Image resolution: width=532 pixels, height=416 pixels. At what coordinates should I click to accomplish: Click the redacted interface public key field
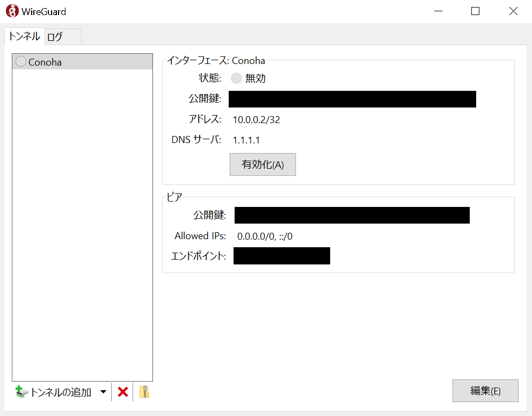click(352, 99)
